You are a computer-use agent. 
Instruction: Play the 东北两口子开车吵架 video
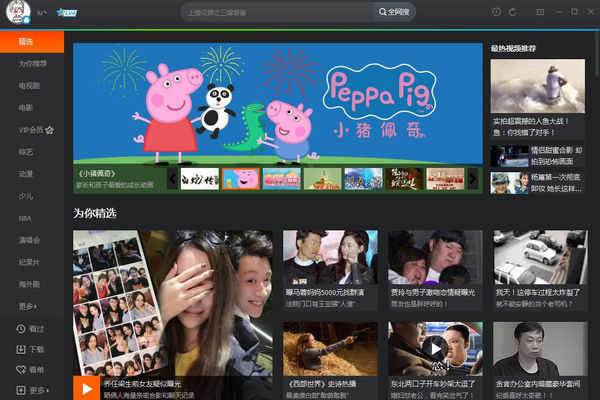click(x=435, y=349)
